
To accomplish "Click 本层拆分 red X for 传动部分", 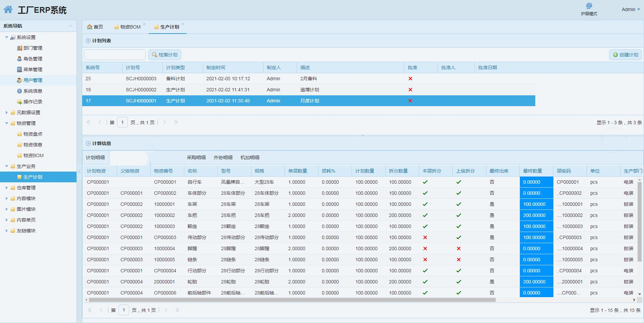I will [425, 237].
